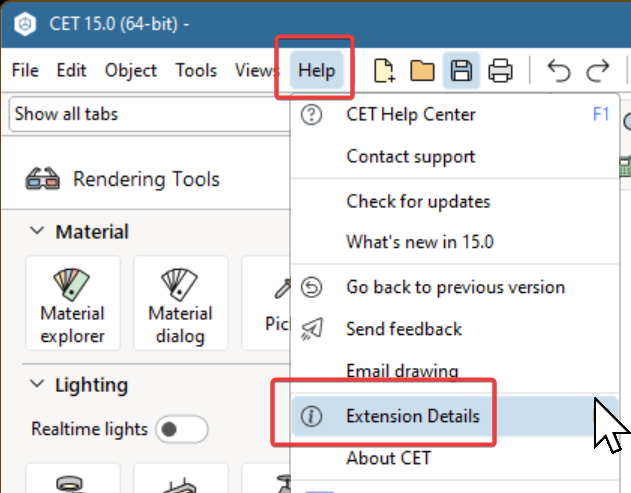Select the ceiling light tool in Lighting

pyautogui.click(x=73, y=479)
